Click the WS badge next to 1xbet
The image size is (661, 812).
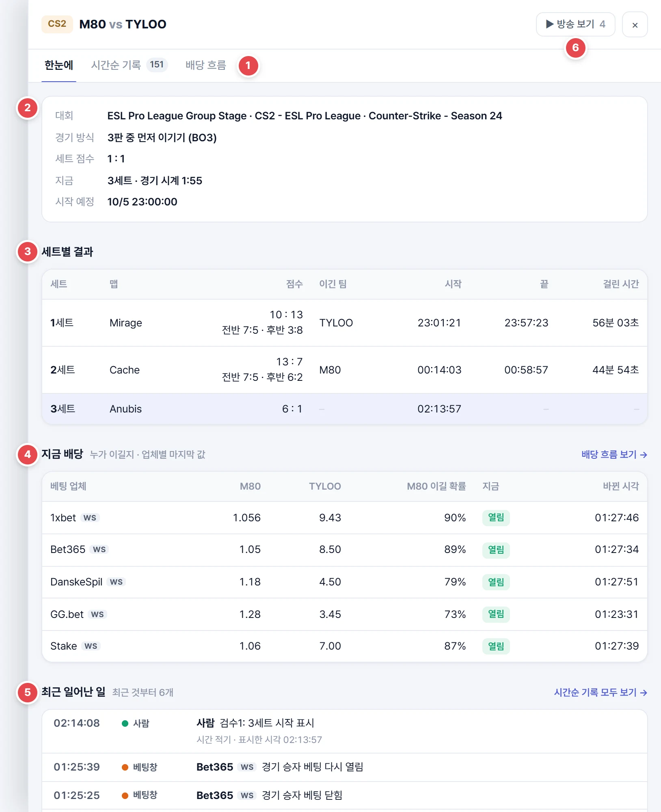[90, 518]
